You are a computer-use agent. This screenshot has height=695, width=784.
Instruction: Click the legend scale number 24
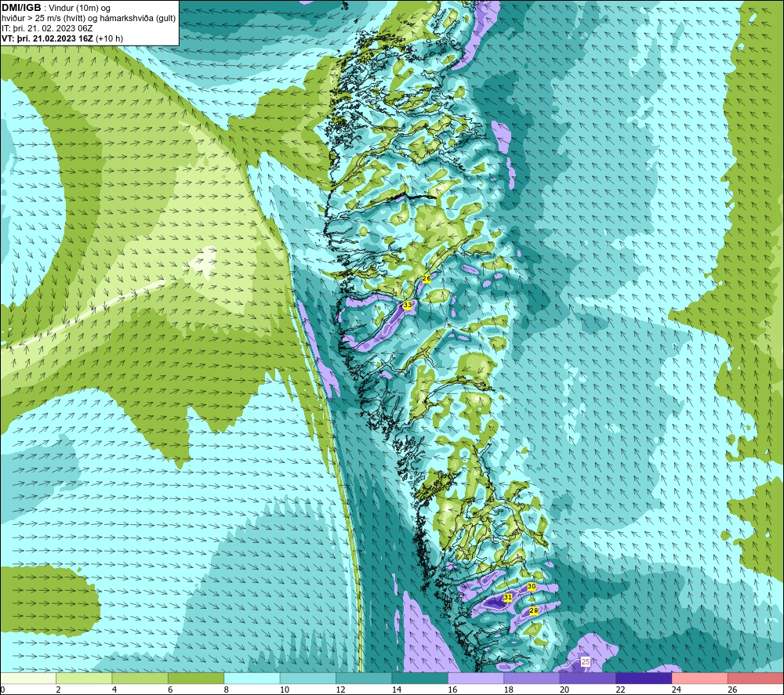[x=677, y=690]
